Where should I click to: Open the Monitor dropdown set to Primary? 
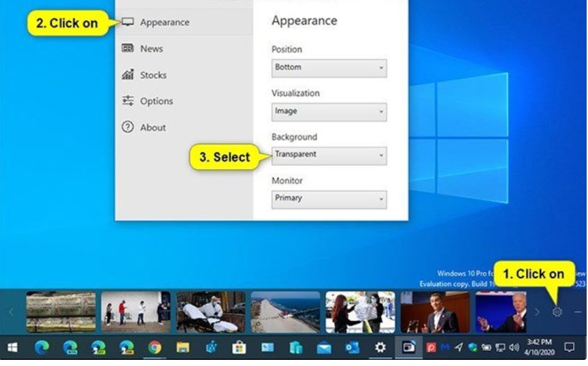click(329, 199)
